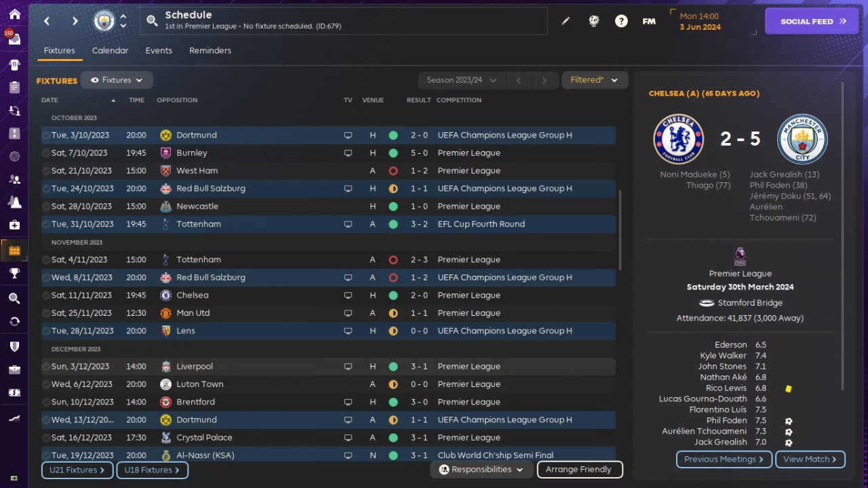The width and height of the screenshot is (868, 488).
Task: Open the clipboard icon in the sidebar
Action: [14, 87]
